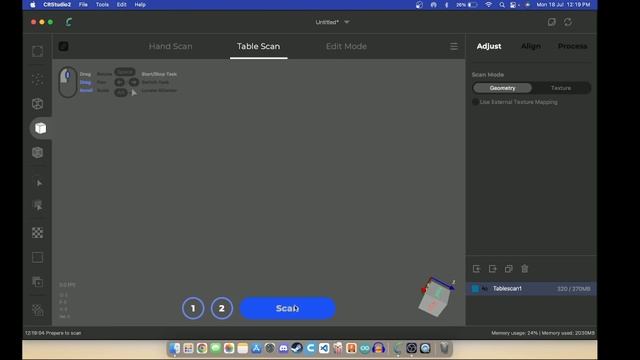Select the dotted point cloud icon in sidebar
This screenshot has height=360, width=640.
point(38,79)
